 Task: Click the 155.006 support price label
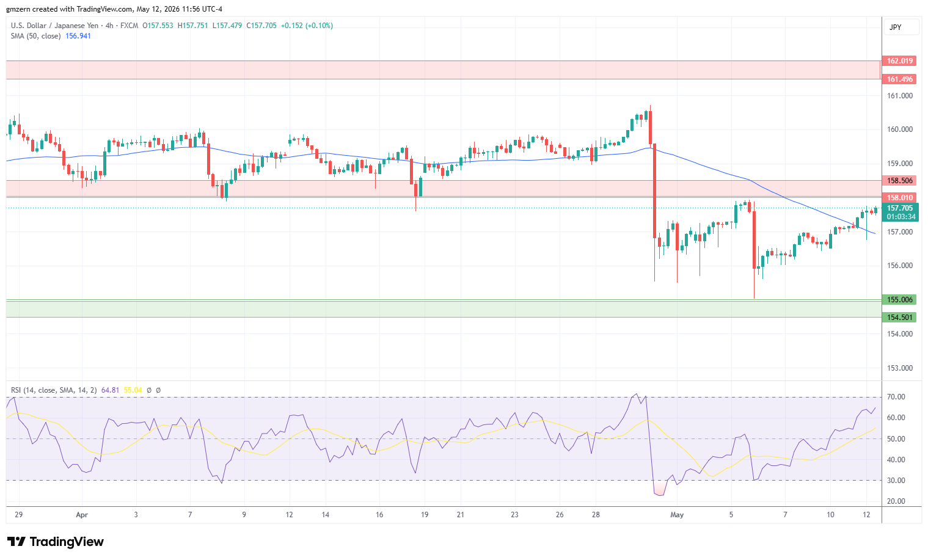900,300
